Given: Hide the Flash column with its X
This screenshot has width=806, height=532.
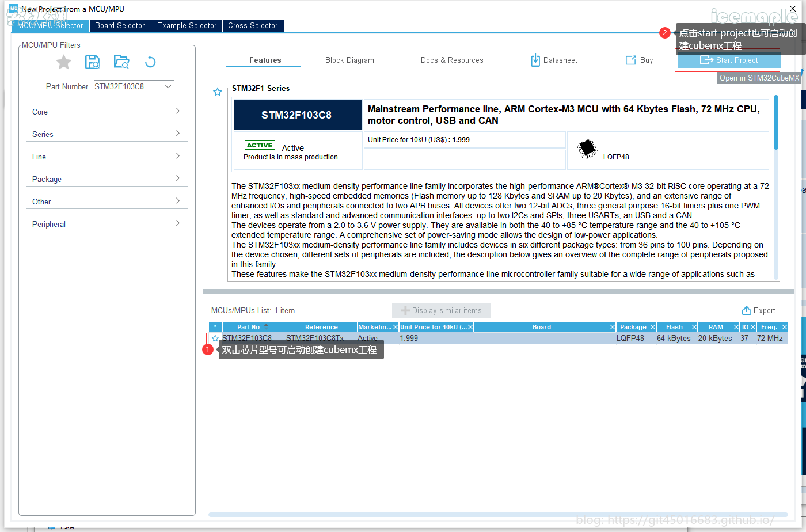Looking at the screenshot, I should 694,327.
